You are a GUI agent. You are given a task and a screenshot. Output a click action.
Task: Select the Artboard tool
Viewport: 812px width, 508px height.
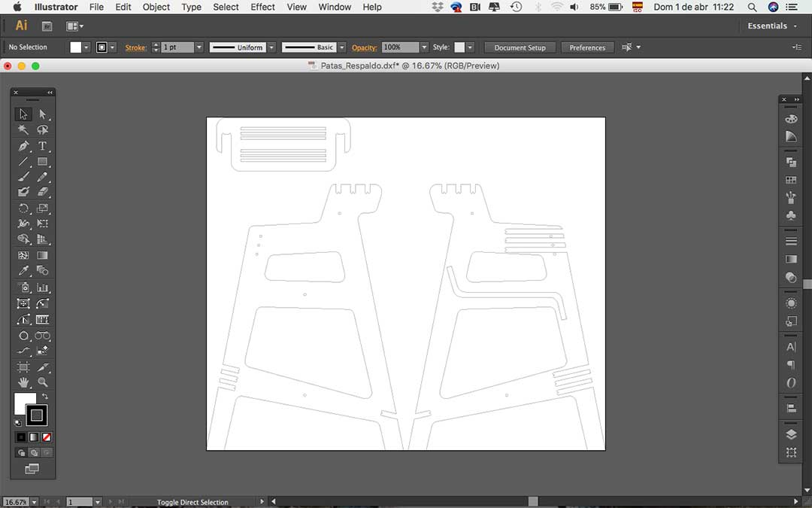tap(23, 367)
